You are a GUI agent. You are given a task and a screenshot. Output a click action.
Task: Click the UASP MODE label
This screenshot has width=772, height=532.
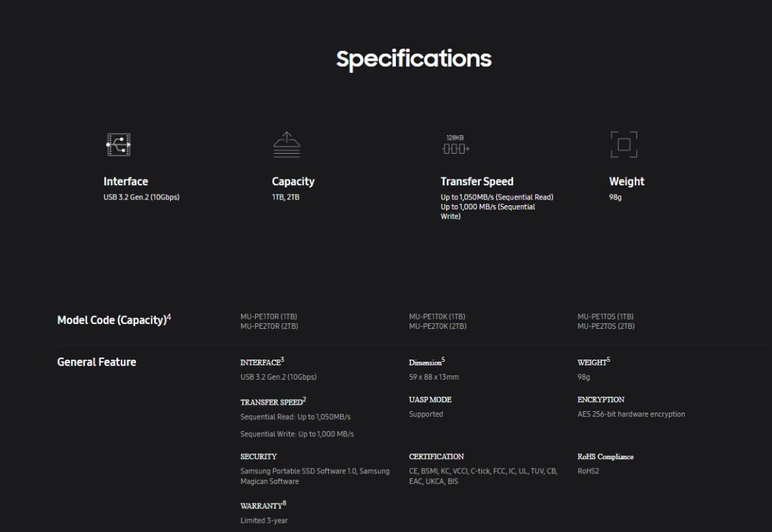coord(430,400)
